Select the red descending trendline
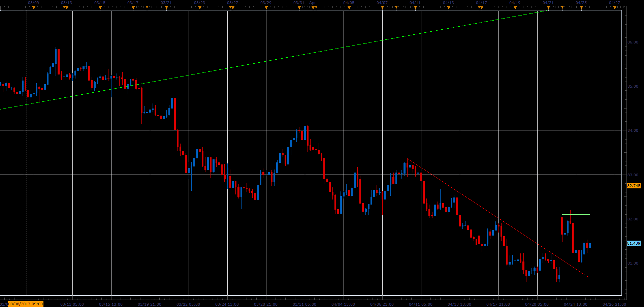Viewport: 644px width, 307px height. pos(498,218)
